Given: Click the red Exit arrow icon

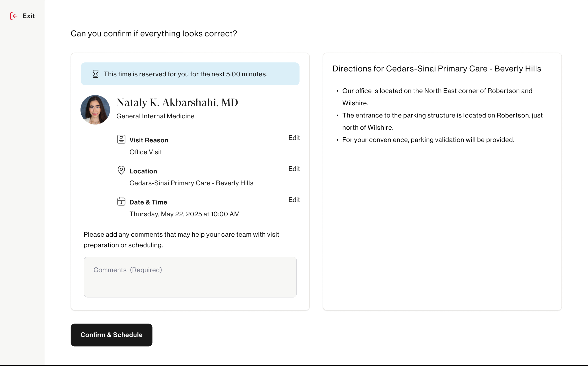Looking at the screenshot, I should pyautogui.click(x=14, y=16).
